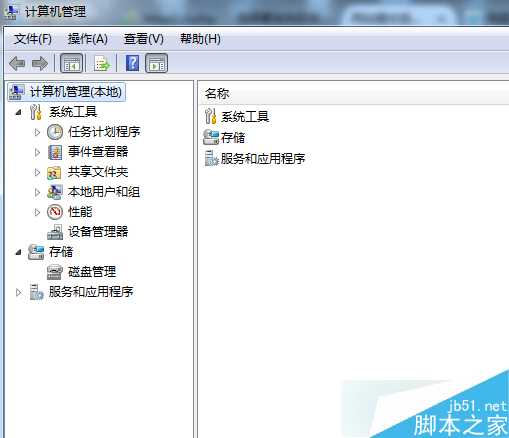Select 性能 in the tree
The image size is (509, 438).
coord(80,212)
